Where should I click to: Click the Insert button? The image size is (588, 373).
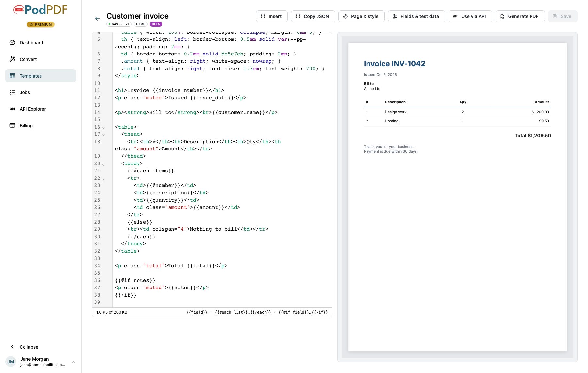(x=272, y=16)
